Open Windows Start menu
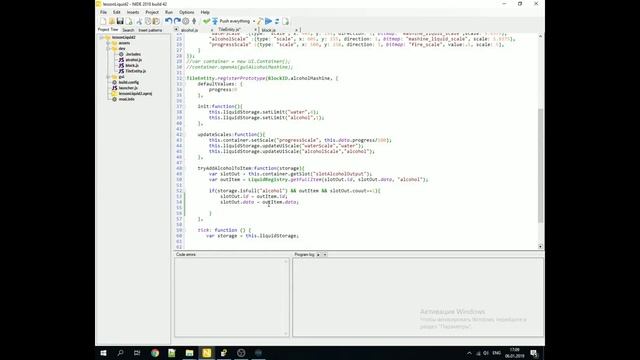The image size is (640, 360). pyautogui.click(x=103, y=353)
